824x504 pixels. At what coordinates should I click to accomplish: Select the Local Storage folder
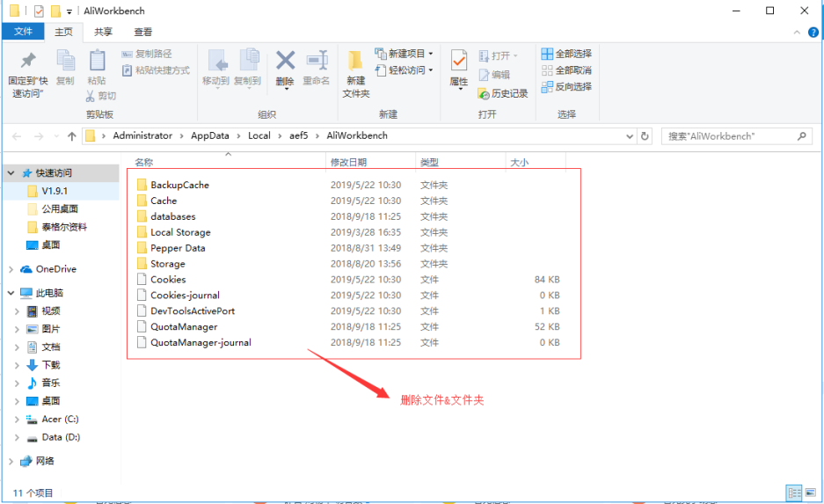(180, 232)
